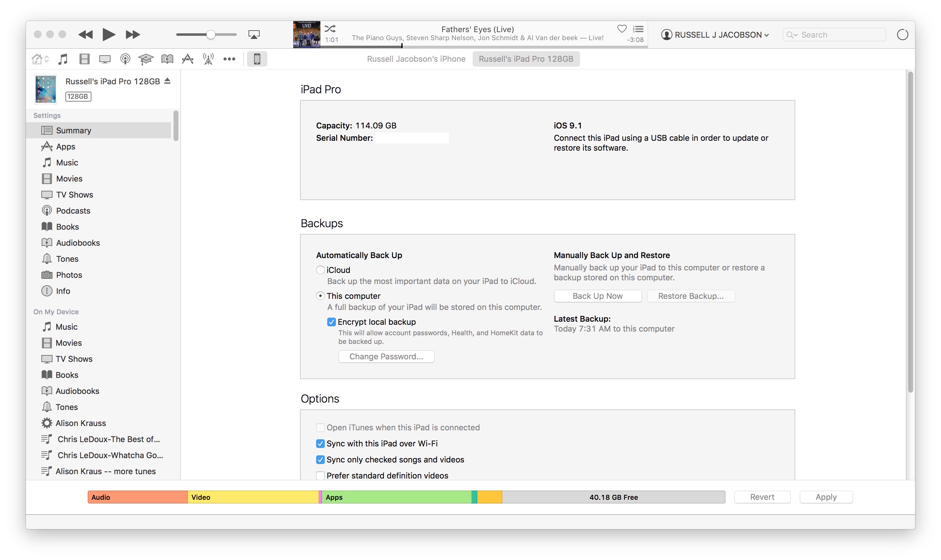Open the Up Next list icon
The image size is (941, 560).
point(638,29)
